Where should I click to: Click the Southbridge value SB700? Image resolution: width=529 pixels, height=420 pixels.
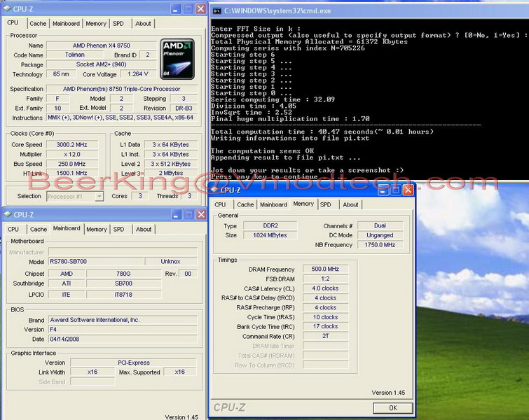pos(123,283)
